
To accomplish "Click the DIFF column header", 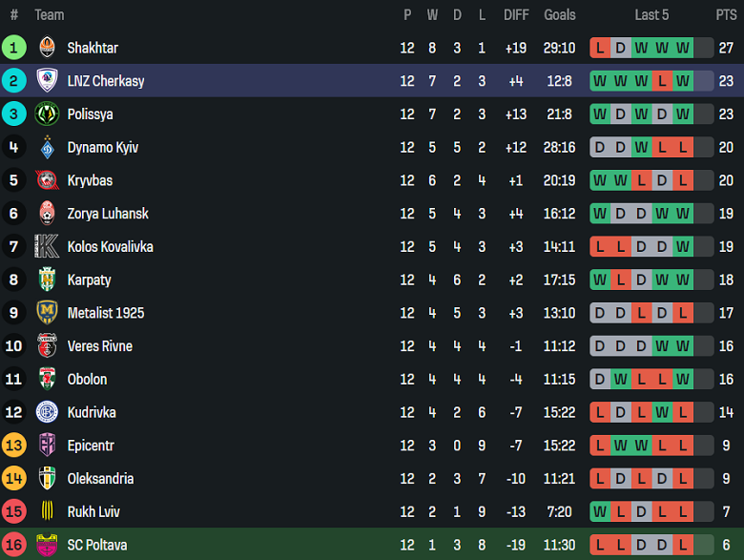I will click(x=516, y=14).
